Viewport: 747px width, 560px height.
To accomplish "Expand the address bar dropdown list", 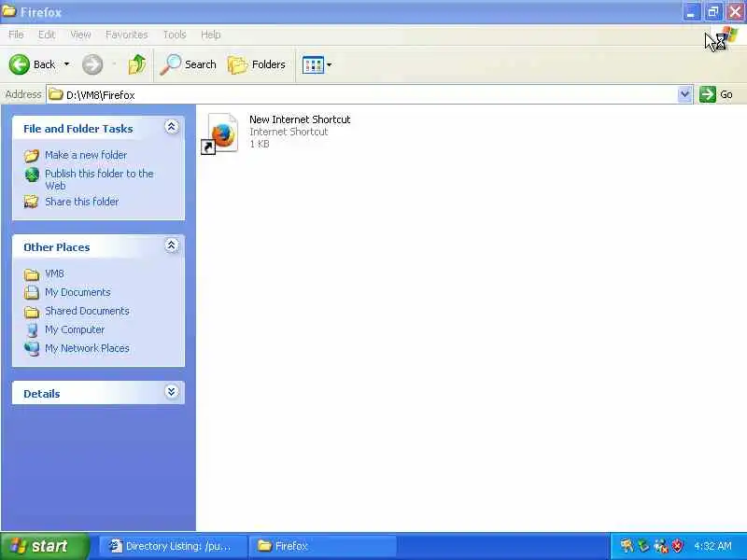I will pyautogui.click(x=684, y=94).
